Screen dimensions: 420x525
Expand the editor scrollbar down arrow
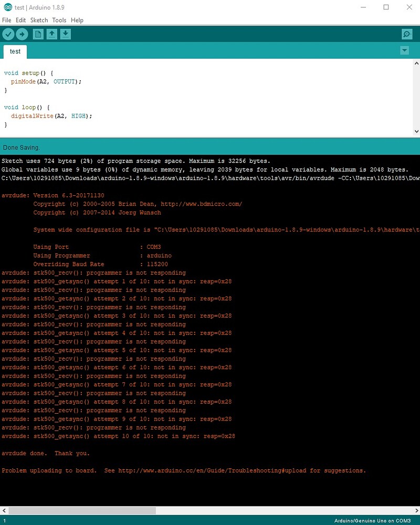click(x=416, y=131)
